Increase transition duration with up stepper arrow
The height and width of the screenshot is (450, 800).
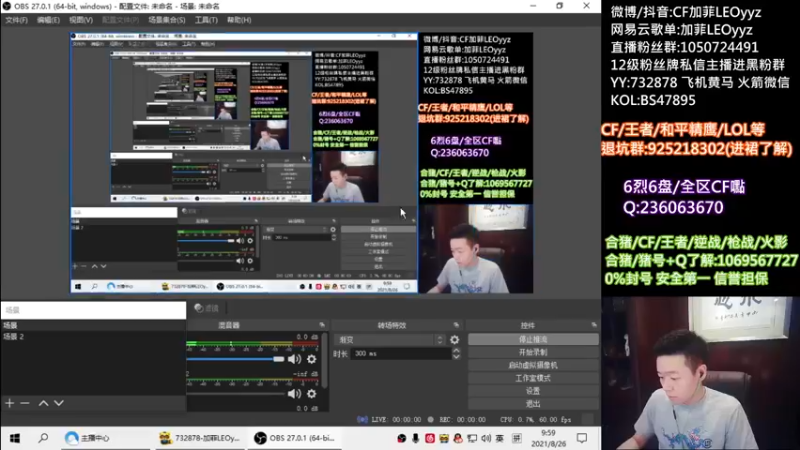coord(456,351)
